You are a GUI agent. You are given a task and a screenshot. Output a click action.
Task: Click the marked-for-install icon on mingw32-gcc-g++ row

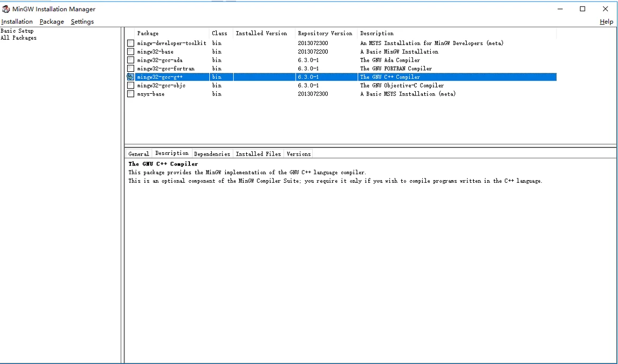[x=130, y=77]
